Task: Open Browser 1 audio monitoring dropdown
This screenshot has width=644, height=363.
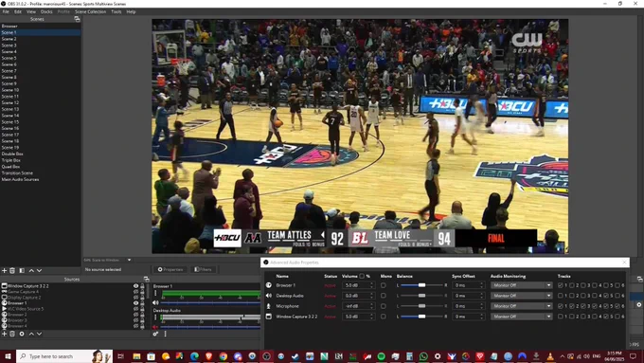Action: coord(522,285)
